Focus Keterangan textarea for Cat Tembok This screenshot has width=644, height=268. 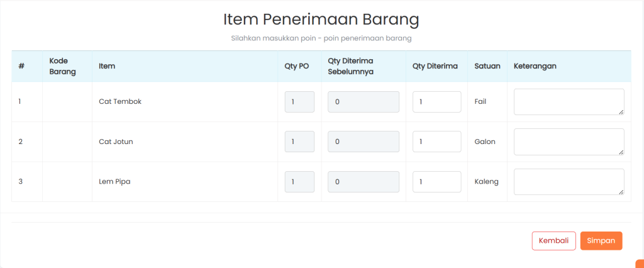(x=569, y=102)
